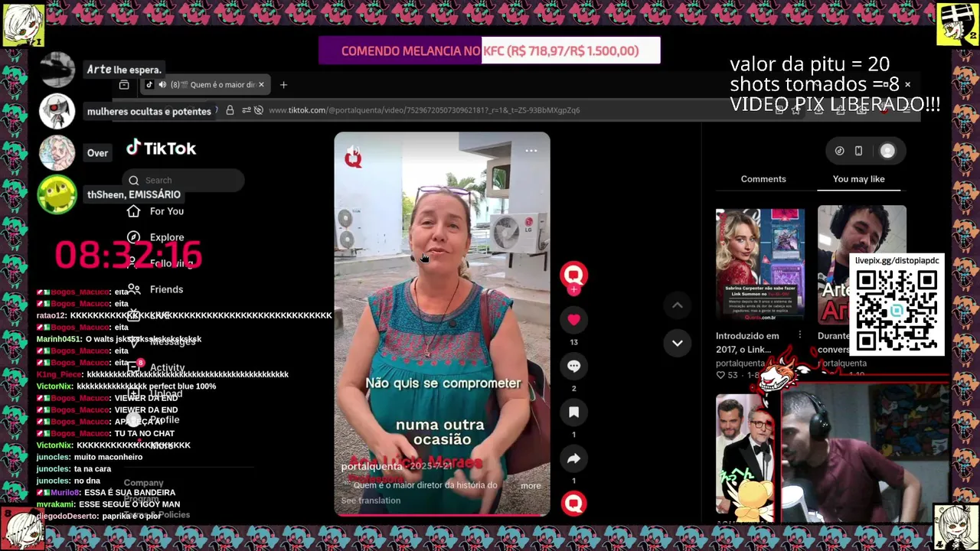
Task: Click 'VIDEO PIX LIBERADO!!!' text
Action: 835,104
